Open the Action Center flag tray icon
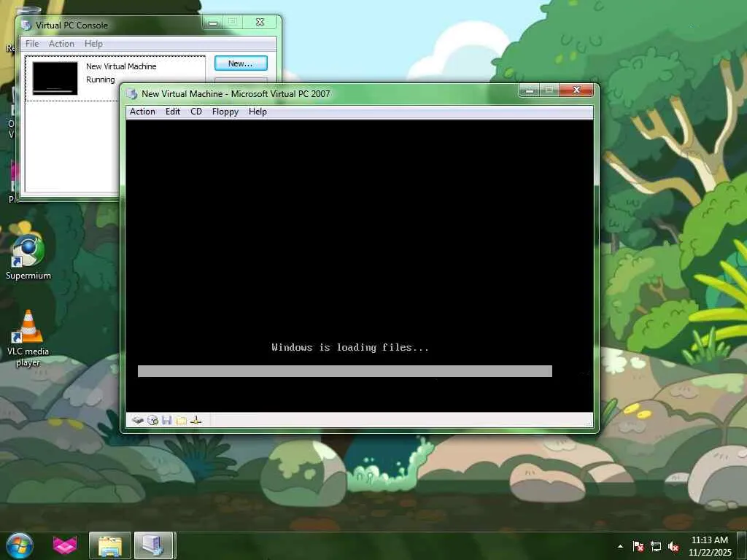 point(638,546)
